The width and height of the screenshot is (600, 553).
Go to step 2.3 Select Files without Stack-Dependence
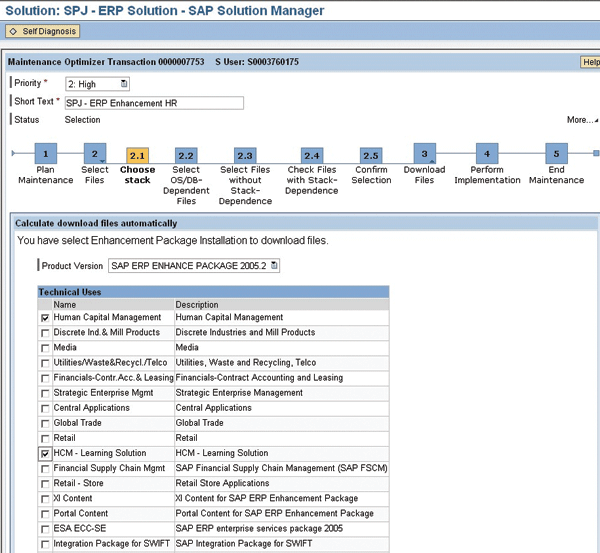245,156
